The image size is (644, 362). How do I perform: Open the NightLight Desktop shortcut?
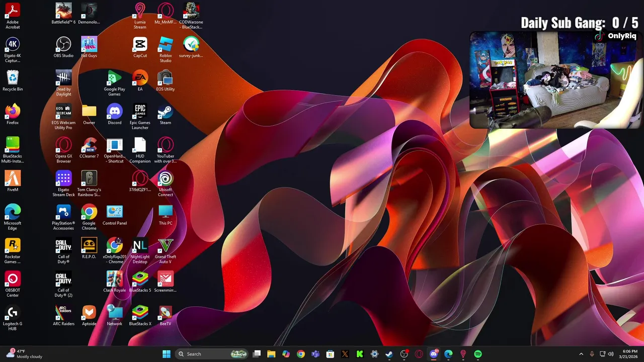[140, 251]
